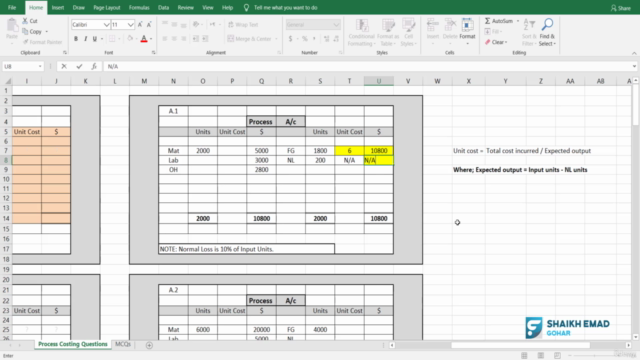Switch to Page Layout view in status bar
Image resolution: width=640 pixels, height=360 pixels.
pos(541,356)
